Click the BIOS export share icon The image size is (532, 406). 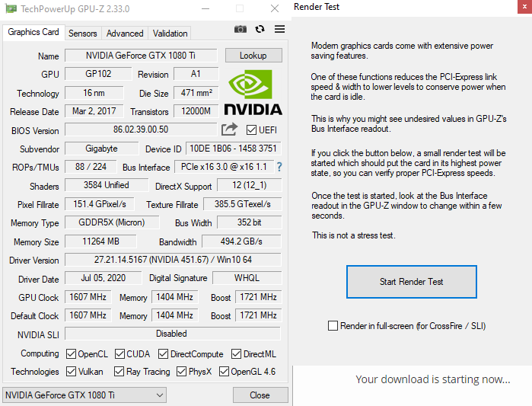(229, 129)
